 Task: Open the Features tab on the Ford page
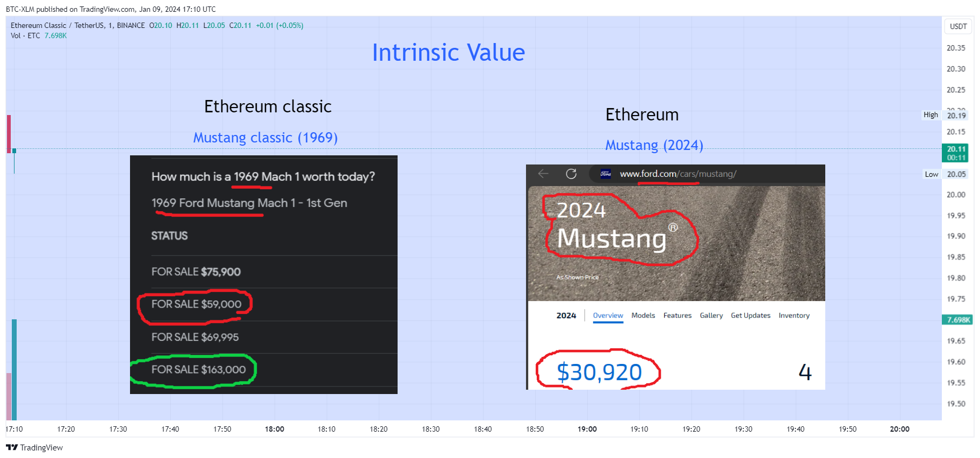pos(677,316)
